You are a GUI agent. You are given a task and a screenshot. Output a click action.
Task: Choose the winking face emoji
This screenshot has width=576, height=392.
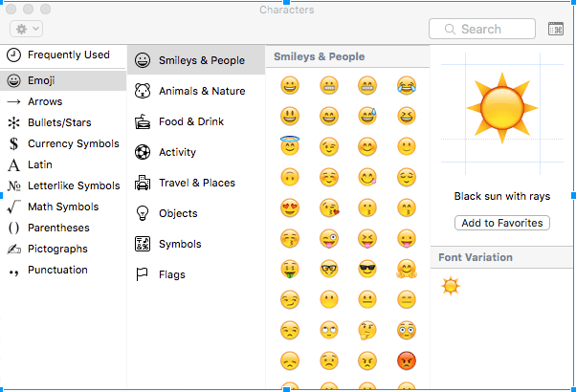pyautogui.click(x=329, y=147)
